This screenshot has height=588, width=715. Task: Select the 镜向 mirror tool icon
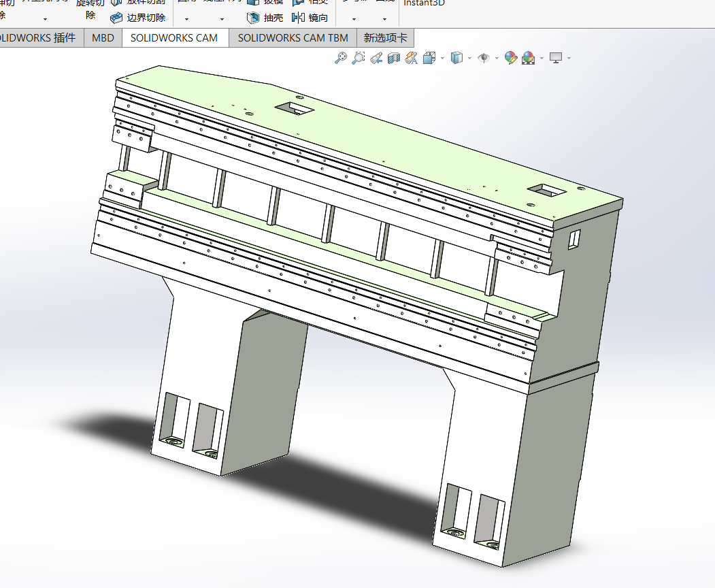(x=298, y=18)
